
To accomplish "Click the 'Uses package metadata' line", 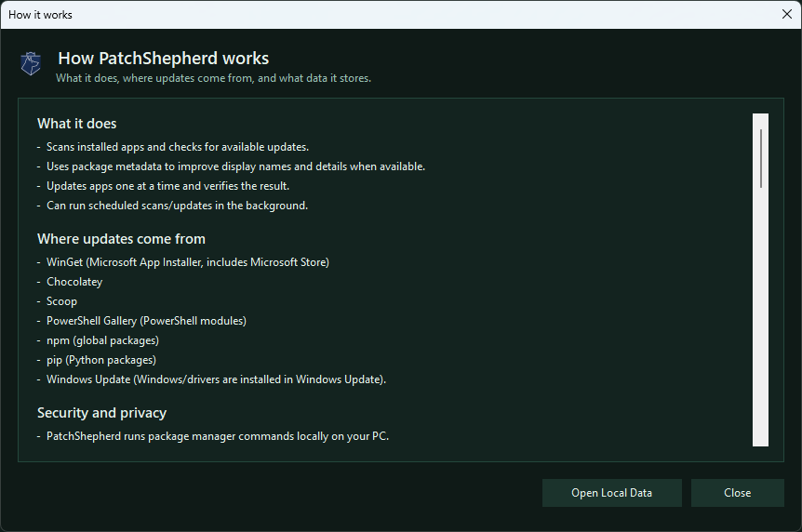I will [235, 166].
